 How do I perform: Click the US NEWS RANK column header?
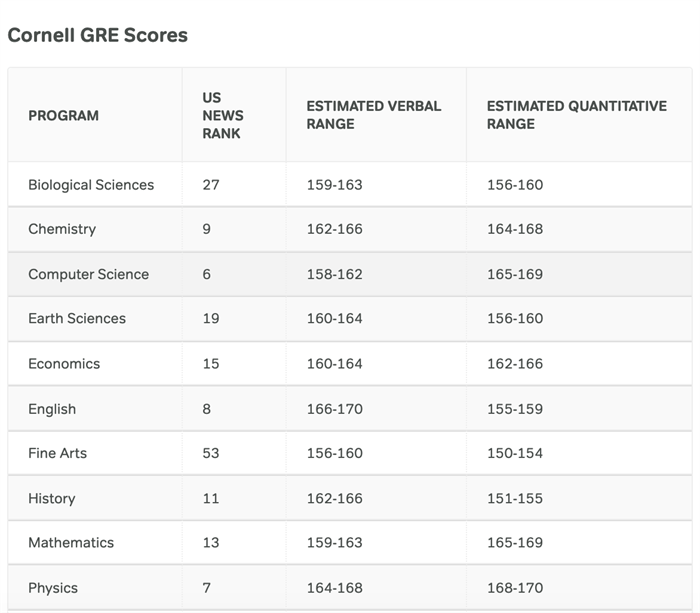pos(221,115)
